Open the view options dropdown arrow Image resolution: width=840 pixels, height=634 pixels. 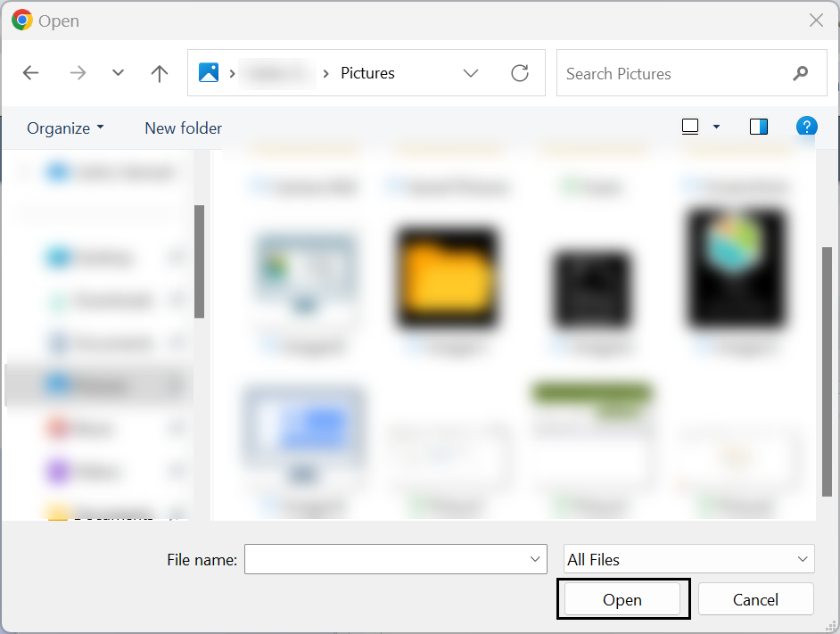[x=716, y=127]
